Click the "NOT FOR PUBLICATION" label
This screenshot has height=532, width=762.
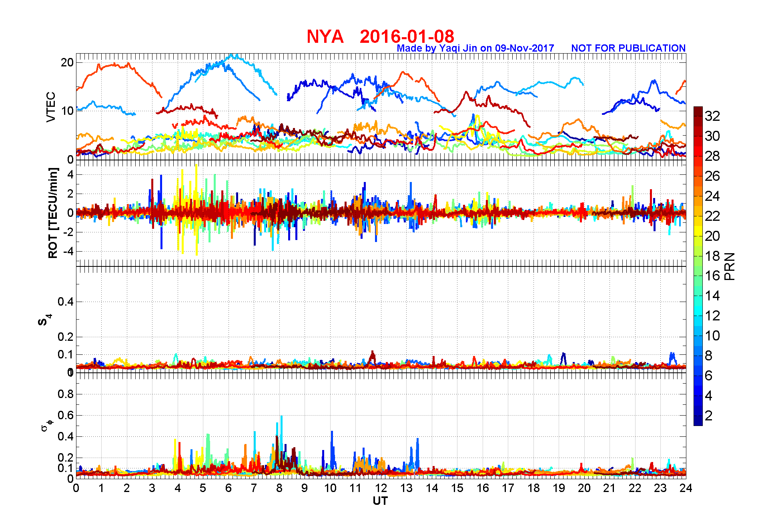(x=628, y=48)
